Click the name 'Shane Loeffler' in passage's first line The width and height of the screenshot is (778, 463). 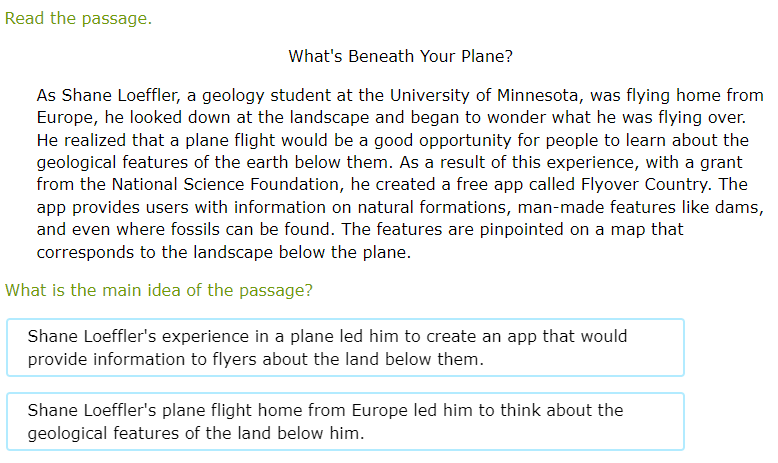120,95
